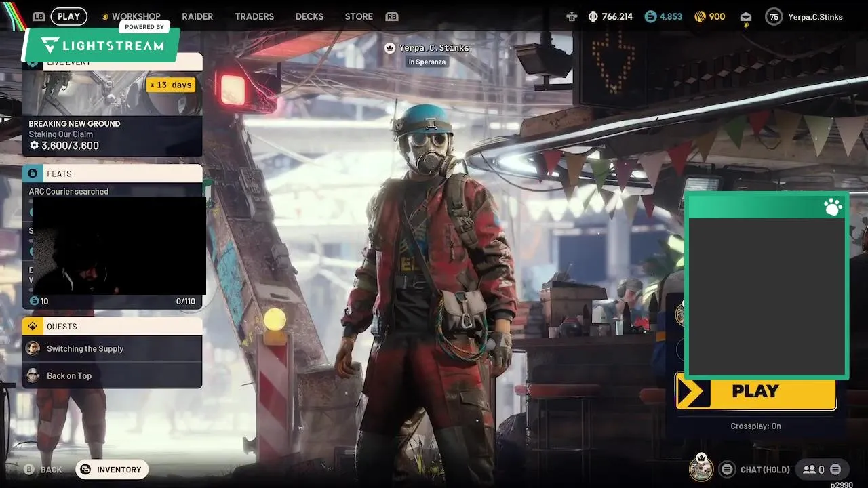Click the 766,214 coin balance
This screenshot has height=488, width=868.
pyautogui.click(x=617, y=16)
